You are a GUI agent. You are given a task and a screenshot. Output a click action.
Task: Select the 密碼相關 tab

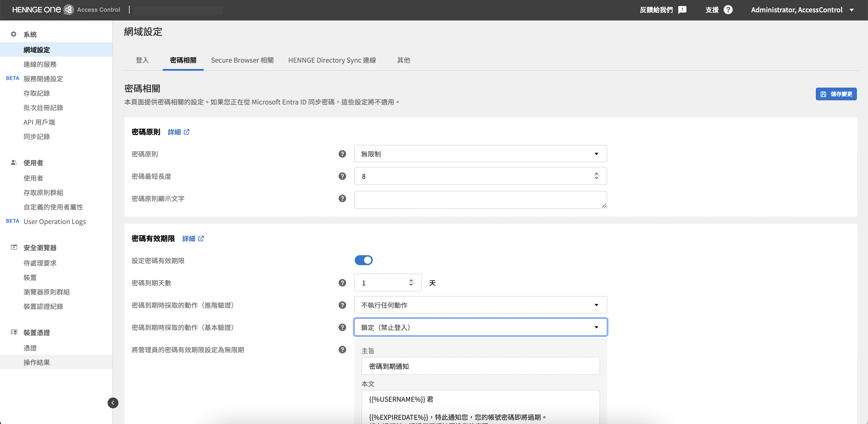click(x=183, y=60)
